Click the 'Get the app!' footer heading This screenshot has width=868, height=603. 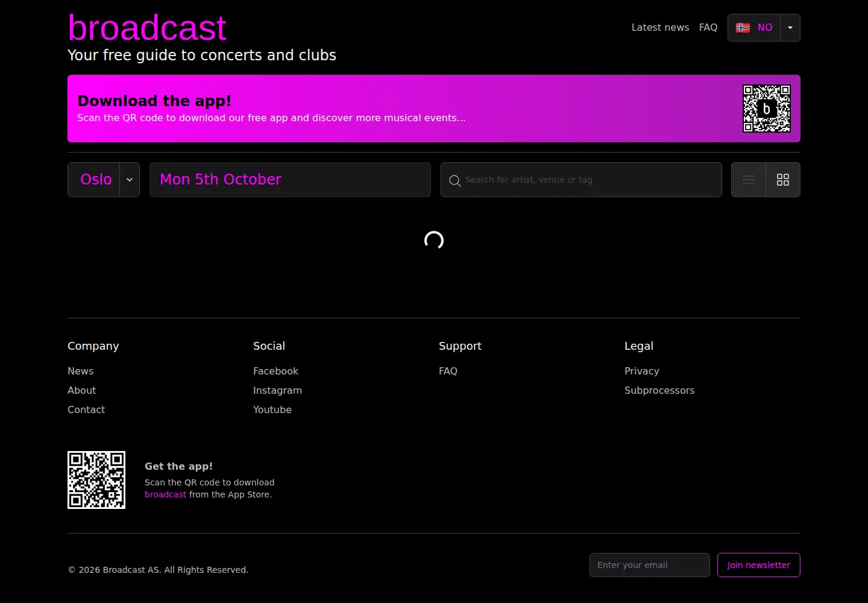coord(178,466)
